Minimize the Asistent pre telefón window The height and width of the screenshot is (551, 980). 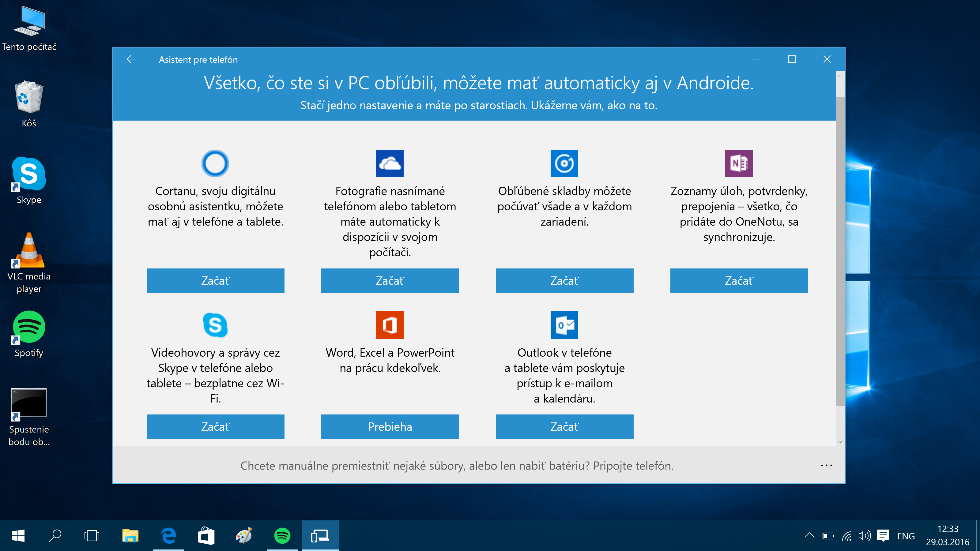tap(757, 59)
